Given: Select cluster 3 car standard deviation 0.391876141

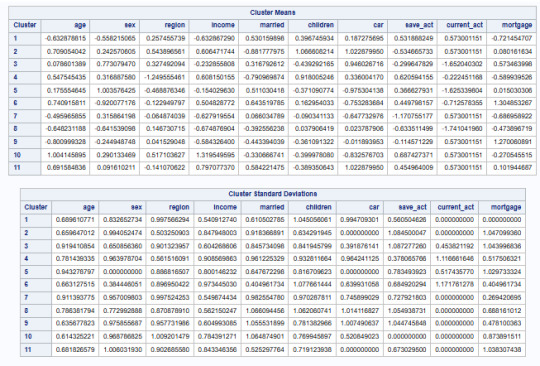Looking at the screenshot, I should [360, 246].
